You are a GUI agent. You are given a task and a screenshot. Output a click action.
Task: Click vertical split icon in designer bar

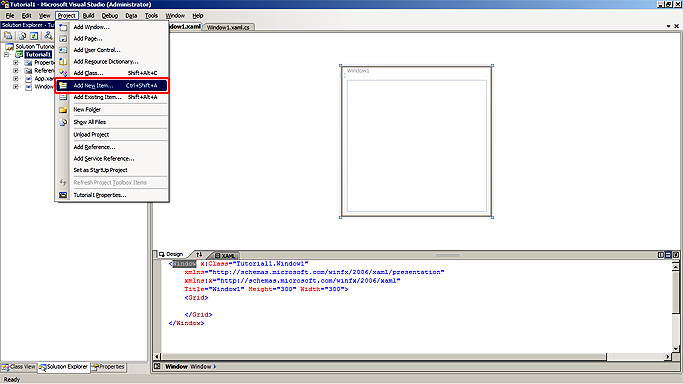pos(661,255)
